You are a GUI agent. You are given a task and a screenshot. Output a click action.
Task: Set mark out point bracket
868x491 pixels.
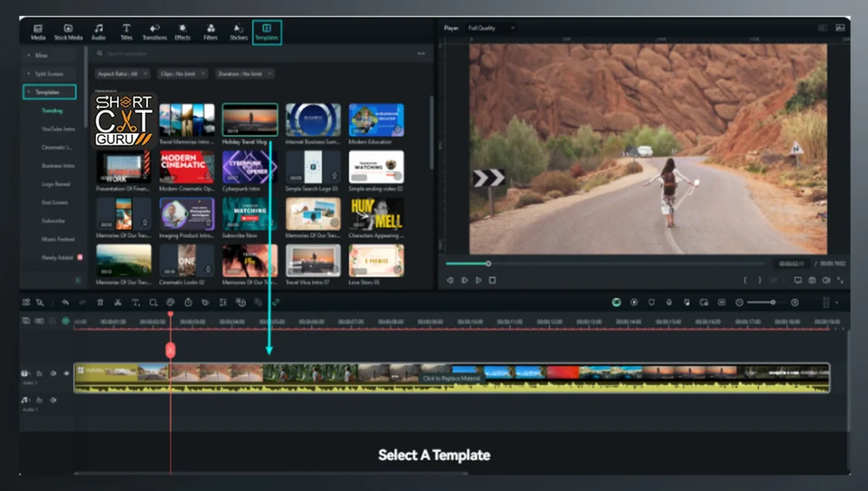pyautogui.click(x=759, y=281)
